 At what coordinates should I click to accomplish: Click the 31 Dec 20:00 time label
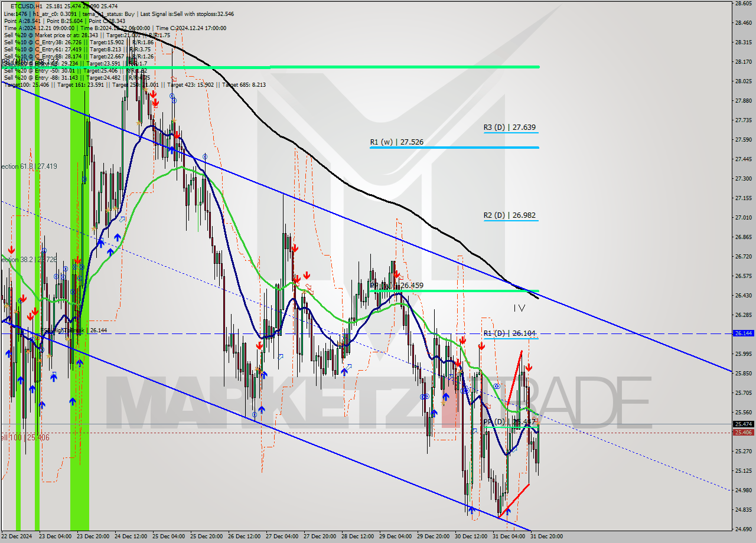click(x=546, y=537)
